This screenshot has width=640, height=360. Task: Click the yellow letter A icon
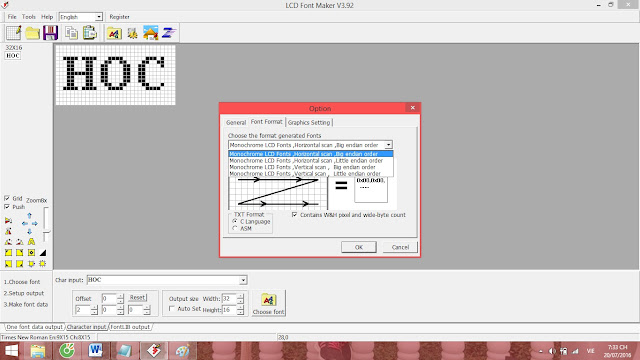coord(31,242)
